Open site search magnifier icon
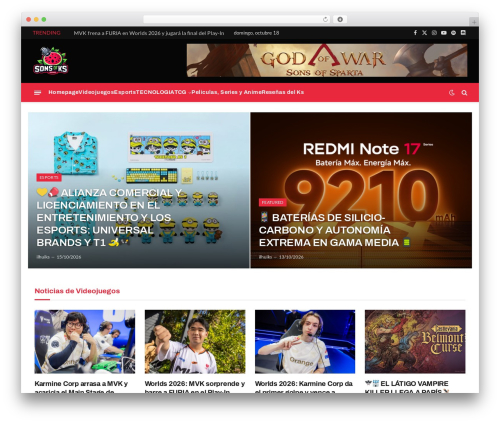This screenshot has height=423, width=500. pyautogui.click(x=464, y=93)
